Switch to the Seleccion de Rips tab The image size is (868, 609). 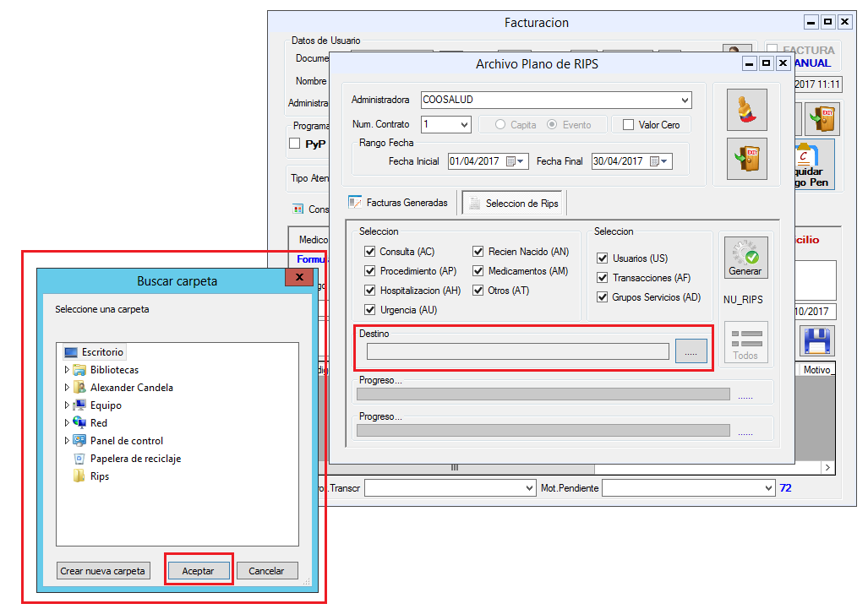pyautogui.click(x=514, y=204)
